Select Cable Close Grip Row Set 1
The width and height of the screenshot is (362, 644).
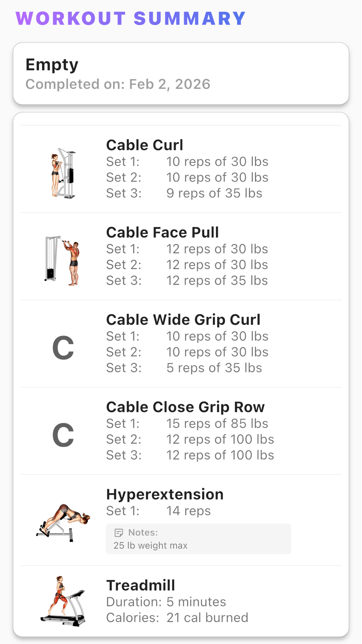pyautogui.click(x=187, y=424)
